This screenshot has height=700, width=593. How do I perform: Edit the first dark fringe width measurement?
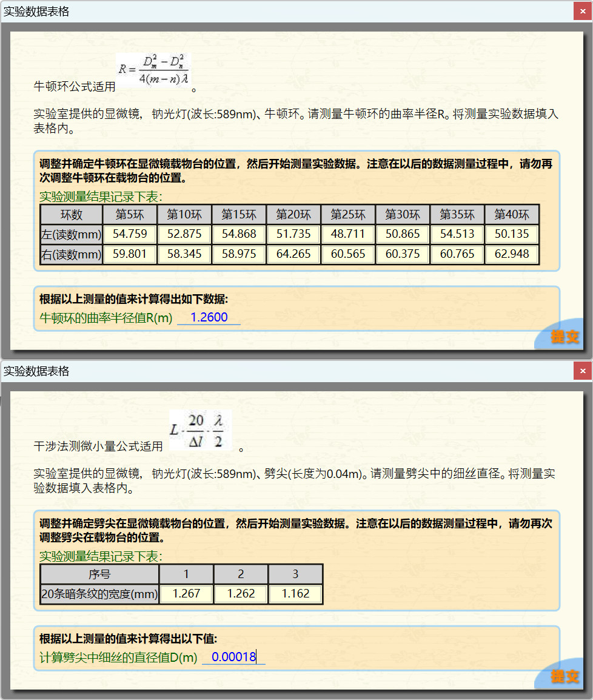[186, 594]
